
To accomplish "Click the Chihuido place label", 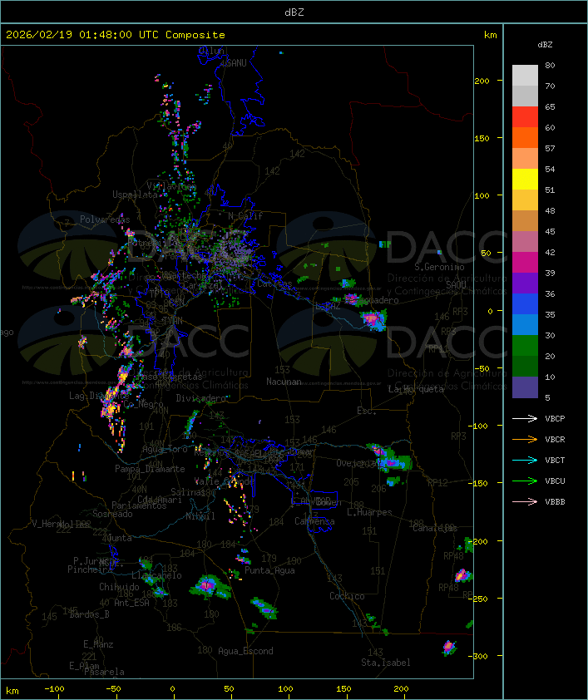I will tap(119, 587).
